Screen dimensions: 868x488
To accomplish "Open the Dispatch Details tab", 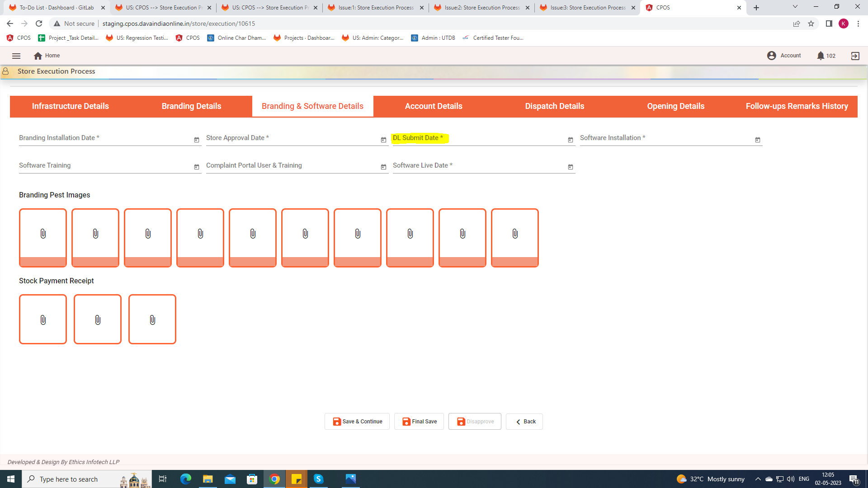I will [x=554, y=106].
